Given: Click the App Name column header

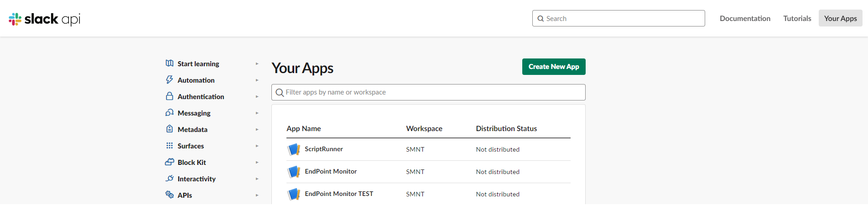Looking at the screenshot, I should pos(304,129).
